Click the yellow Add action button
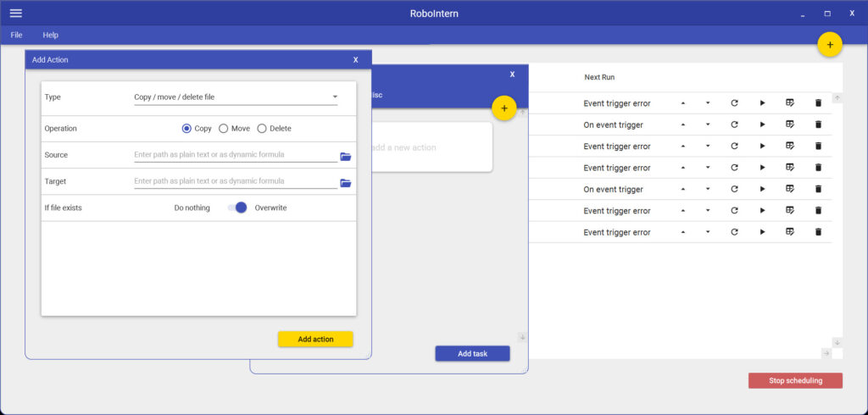Viewport: 868px width, 415px height. pyautogui.click(x=315, y=339)
